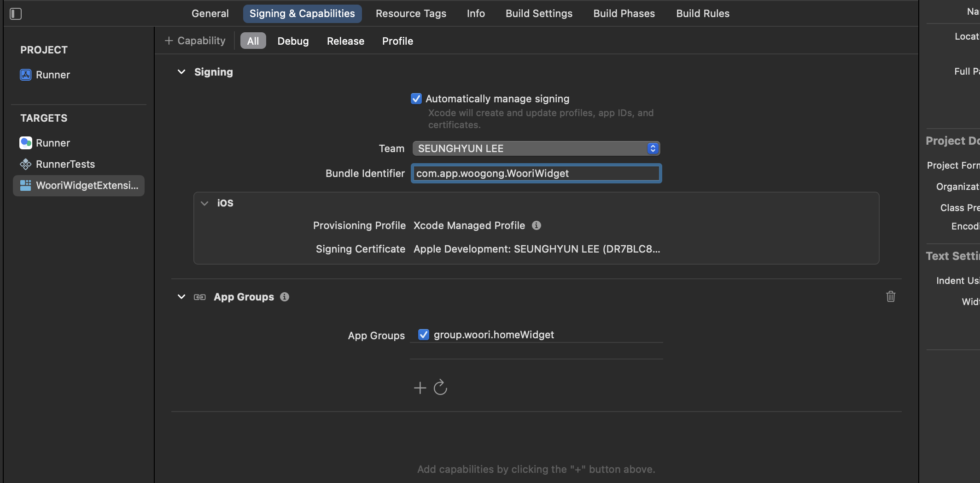Click the App Groups info icon
This screenshot has height=483, width=980.
click(x=285, y=297)
